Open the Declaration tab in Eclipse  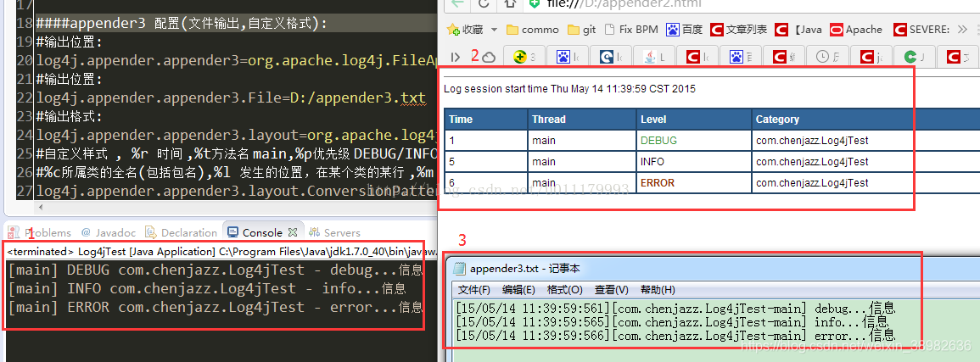point(182,232)
